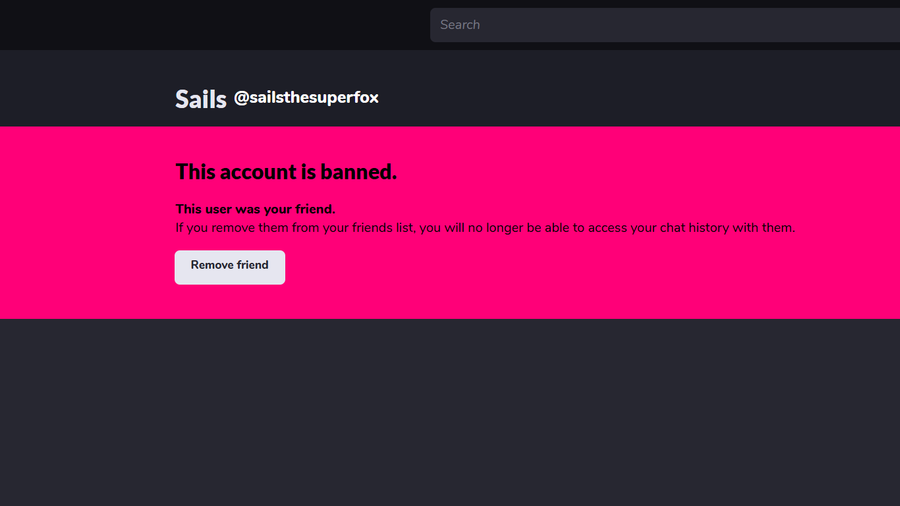Viewport: 900px width, 506px height.
Task: Click the empty dark area below the banner
Action: (x=450, y=412)
